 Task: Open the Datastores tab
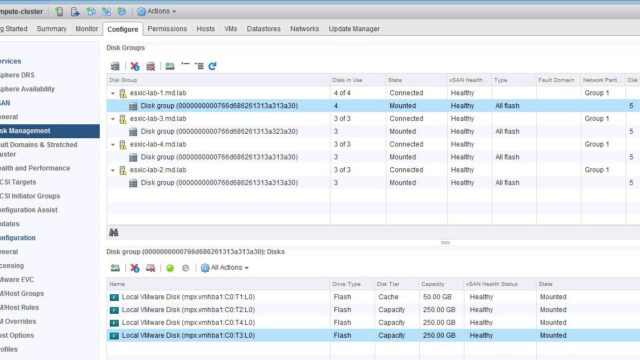[264, 29]
